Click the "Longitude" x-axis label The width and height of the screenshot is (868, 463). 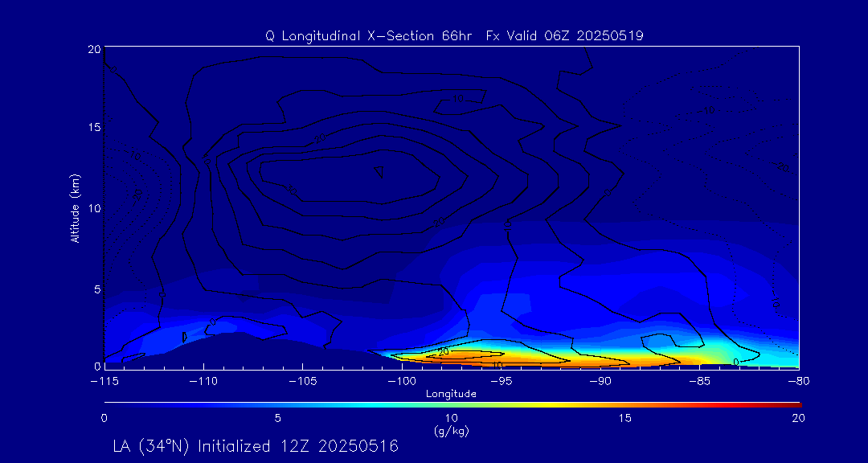[x=451, y=394]
